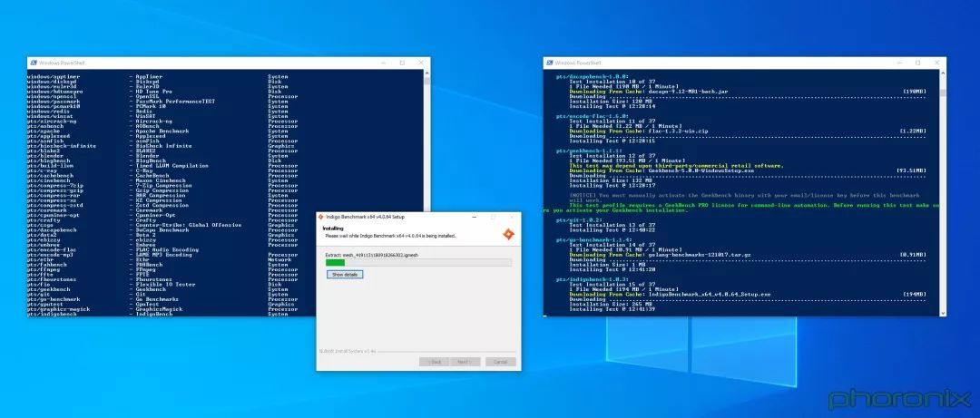
Task: Click 'Test Installation 15 of 37' line
Action: [x=612, y=285]
